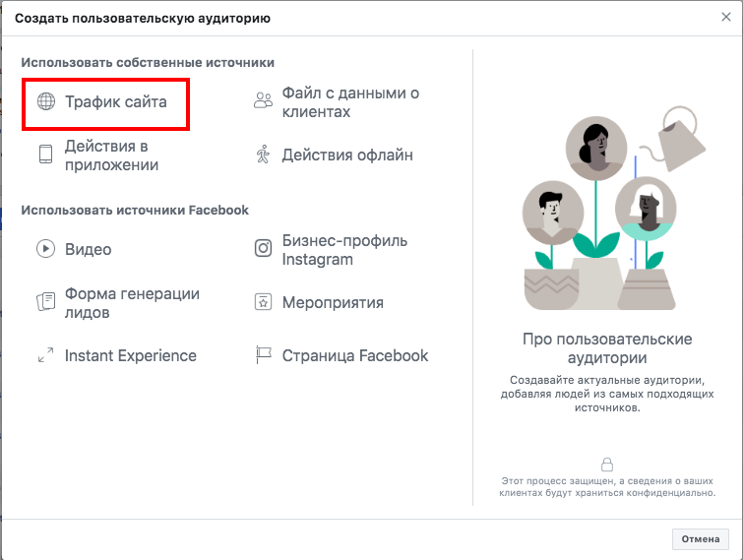The image size is (743, 560).
Task: Click the Использовать собственные источники heading
Action: 148,63
